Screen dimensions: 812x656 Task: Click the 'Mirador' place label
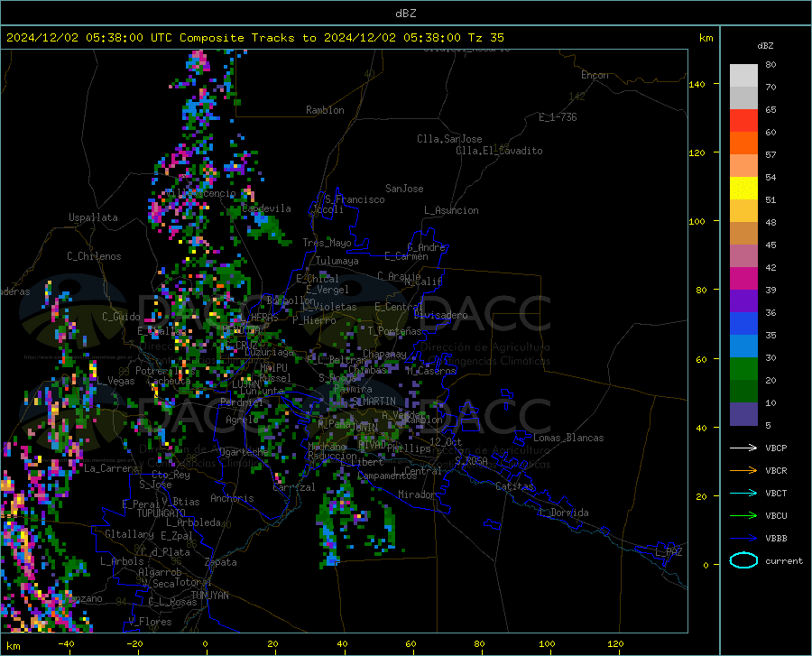[417, 494]
